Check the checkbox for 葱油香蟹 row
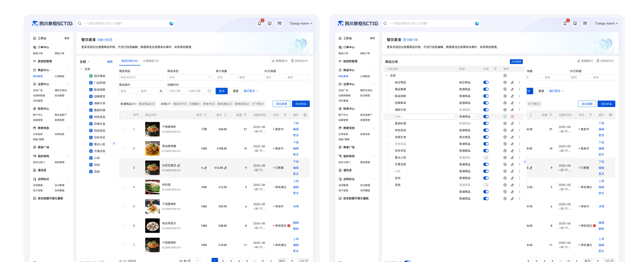Image resolution: width=644 pixels, height=262 pixels. (124, 149)
